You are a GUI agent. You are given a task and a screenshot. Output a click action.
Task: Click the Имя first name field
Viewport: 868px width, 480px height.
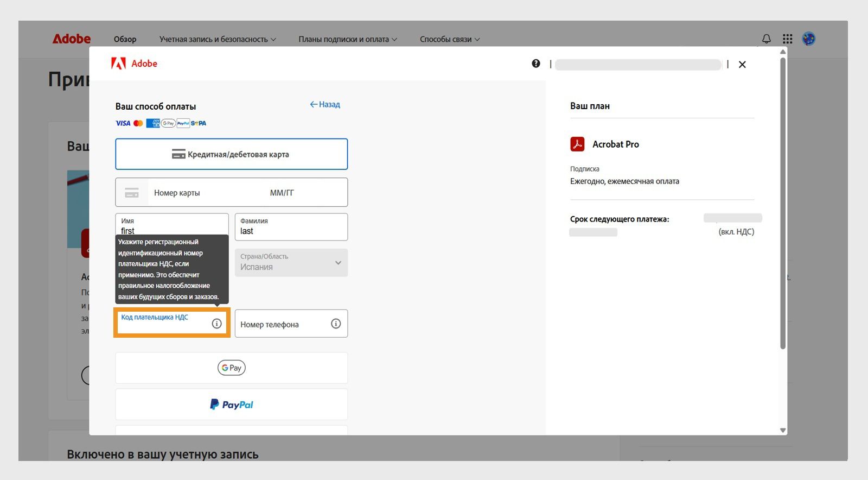pyautogui.click(x=172, y=224)
